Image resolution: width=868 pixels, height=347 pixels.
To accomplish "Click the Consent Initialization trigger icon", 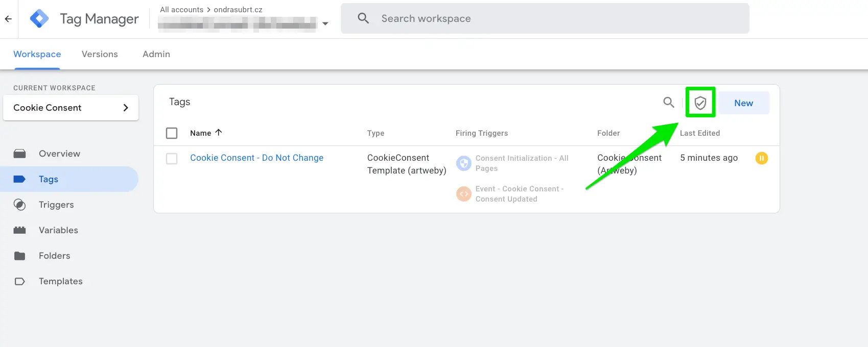I will 464,163.
